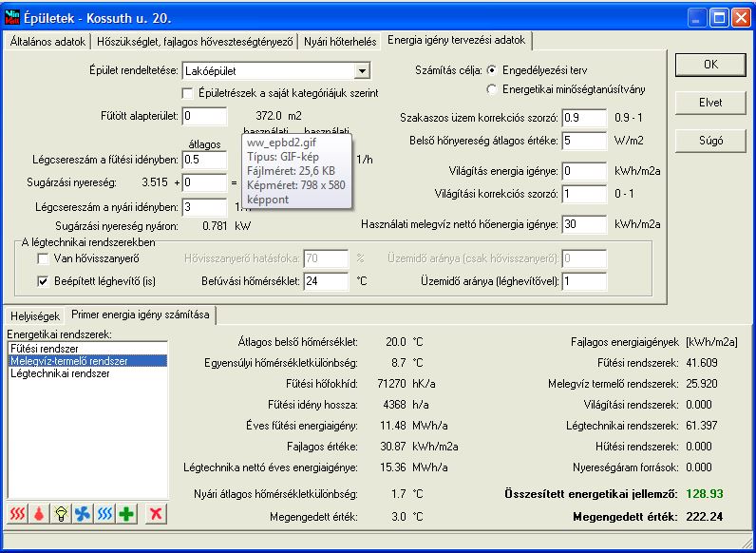Add hot water system via red drop icon
756x553 pixels.
coord(39,514)
